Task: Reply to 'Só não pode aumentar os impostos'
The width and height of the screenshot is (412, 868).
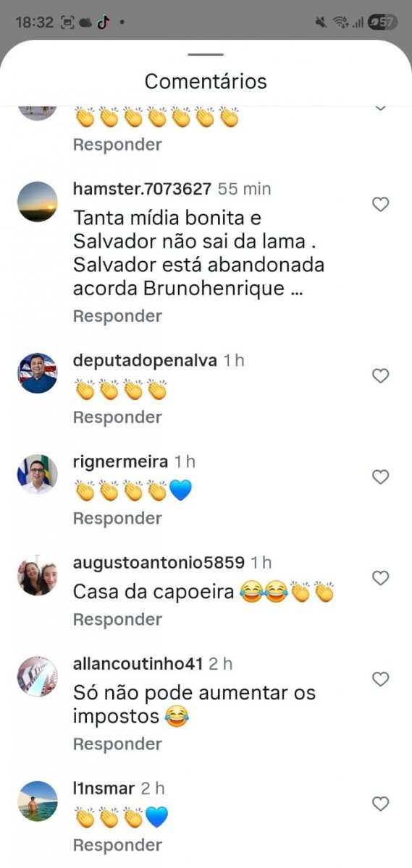Action: pyautogui.click(x=117, y=744)
